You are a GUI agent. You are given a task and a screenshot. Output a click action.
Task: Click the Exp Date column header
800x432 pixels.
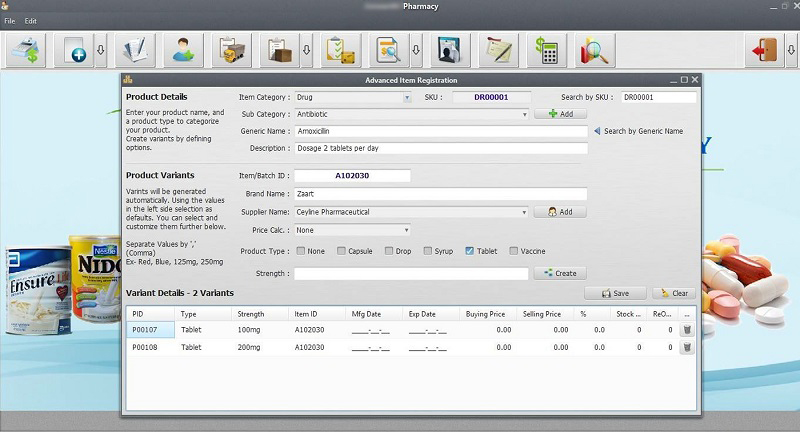pyautogui.click(x=431, y=314)
